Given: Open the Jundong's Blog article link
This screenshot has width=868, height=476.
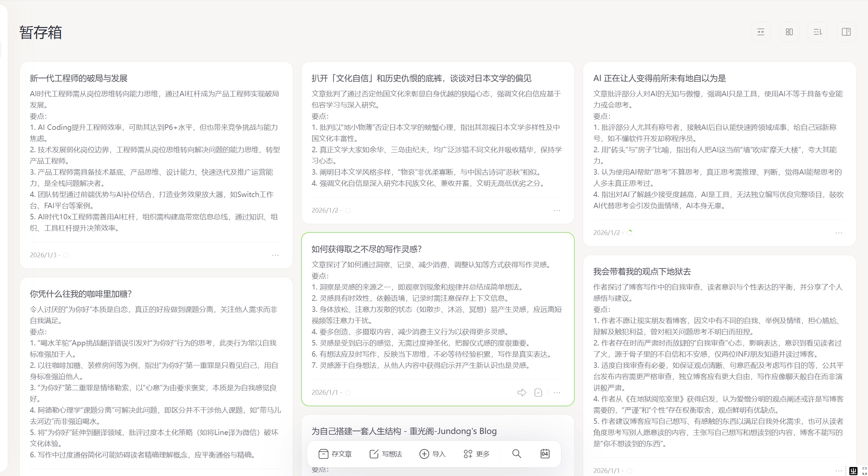Looking at the screenshot, I should click(404, 431).
